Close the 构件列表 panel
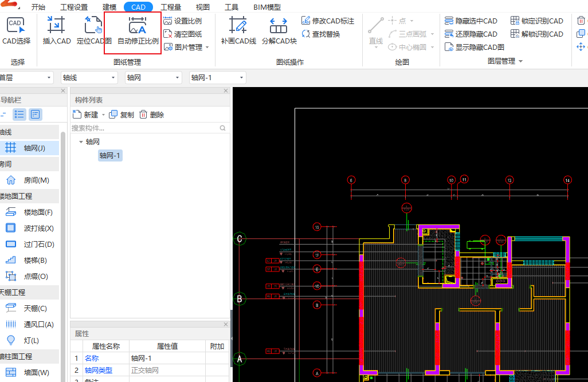The height and width of the screenshot is (382, 588). coord(226,90)
